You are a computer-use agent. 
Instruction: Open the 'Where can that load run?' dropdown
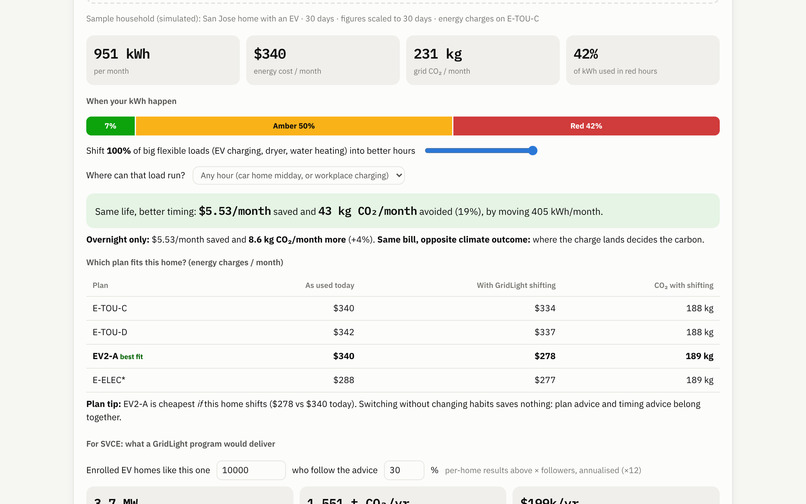click(x=299, y=175)
